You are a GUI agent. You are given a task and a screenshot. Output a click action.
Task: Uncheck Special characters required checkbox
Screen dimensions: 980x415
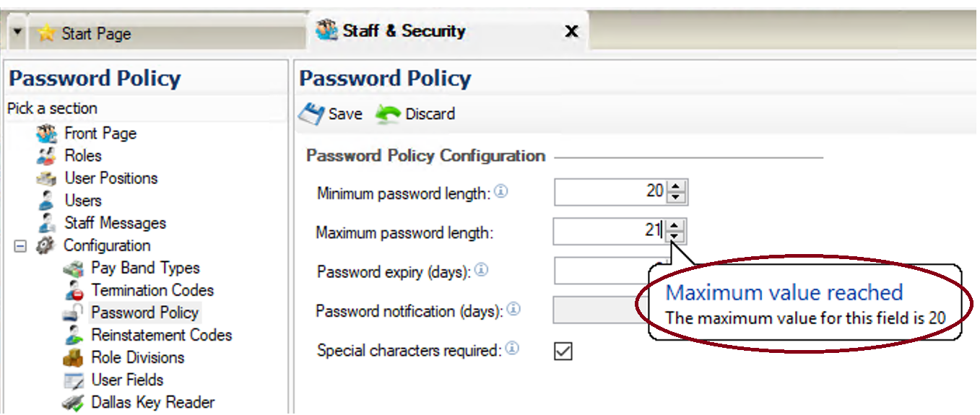tap(563, 351)
